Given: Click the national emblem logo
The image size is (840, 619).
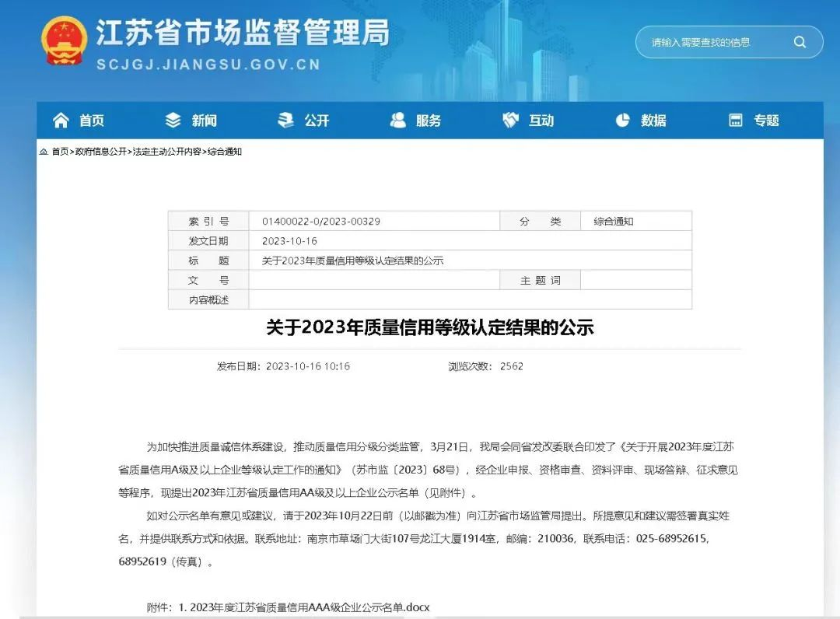Looking at the screenshot, I should click(x=64, y=41).
